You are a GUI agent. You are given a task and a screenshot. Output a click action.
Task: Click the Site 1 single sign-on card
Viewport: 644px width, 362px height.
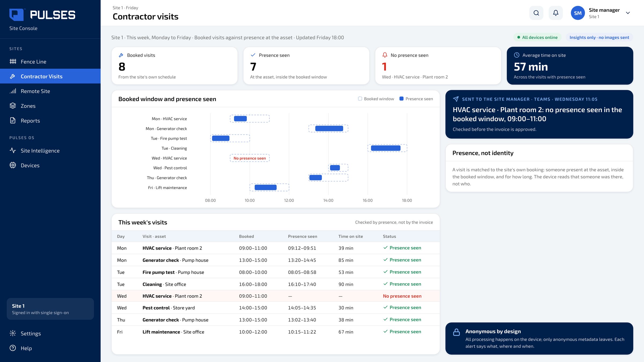click(50, 309)
